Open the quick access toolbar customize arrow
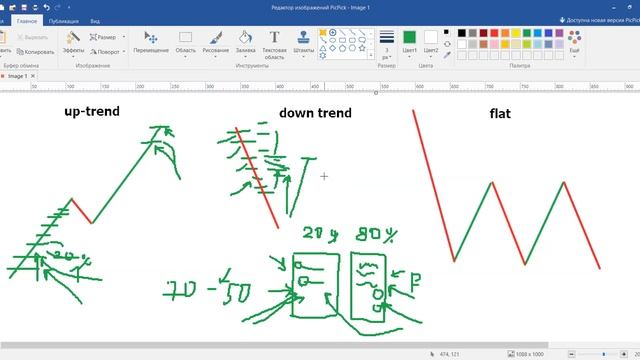This screenshot has height=360, width=640. [x=69, y=7]
